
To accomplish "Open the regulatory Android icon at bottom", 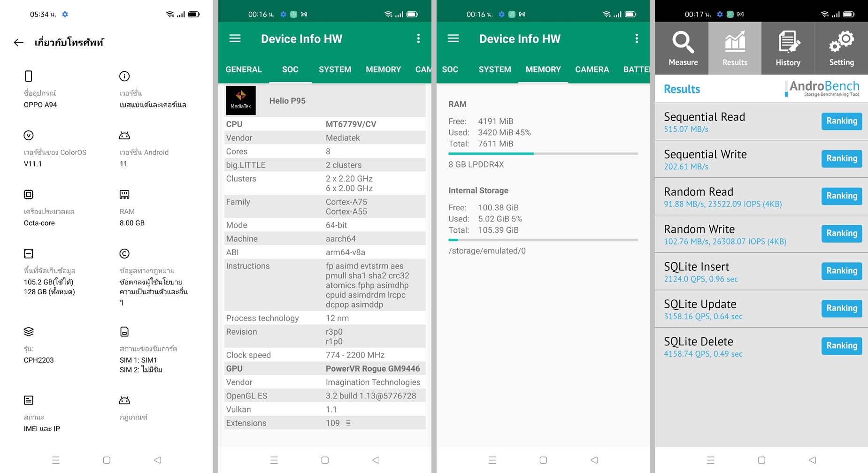I will (124, 400).
